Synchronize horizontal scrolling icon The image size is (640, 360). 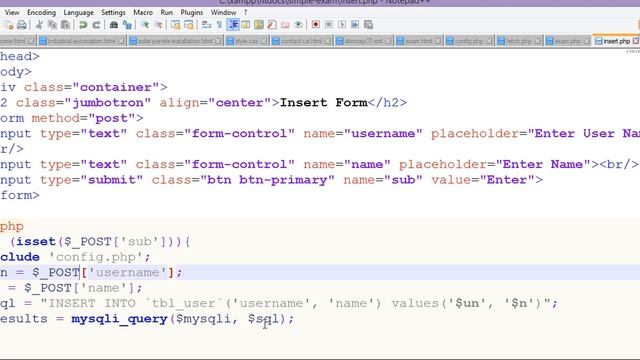click(x=189, y=25)
